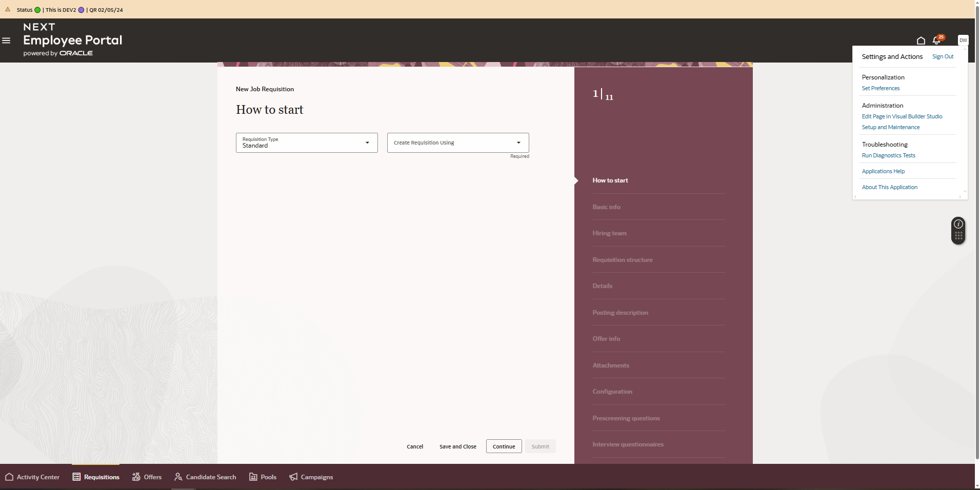Select the Hiring team step
The image size is (980, 490).
click(x=609, y=233)
